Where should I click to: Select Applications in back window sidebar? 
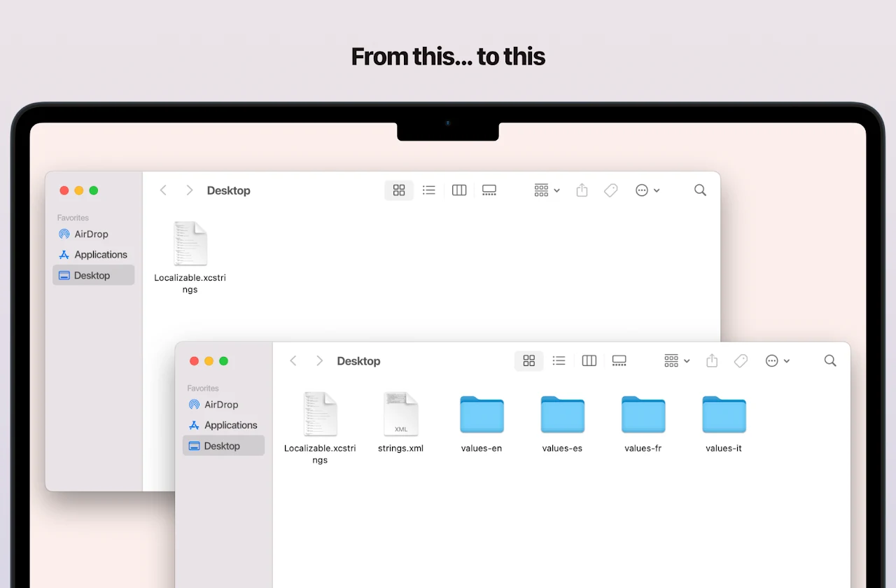click(94, 255)
